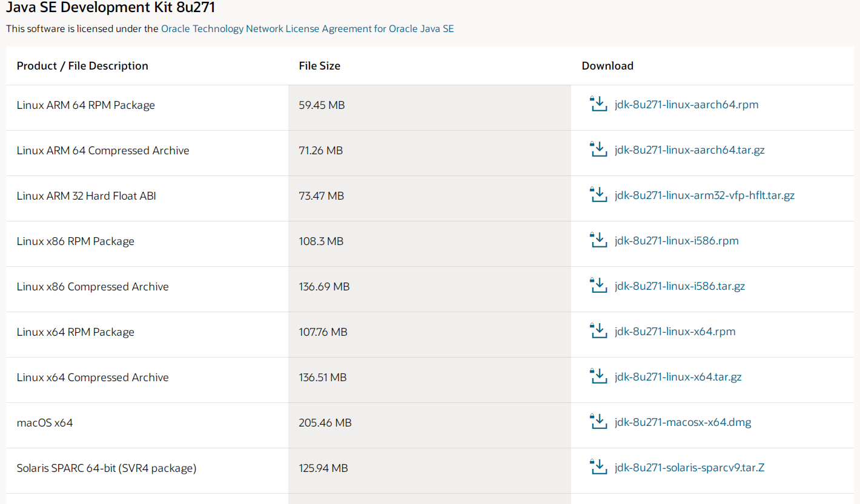The image size is (860, 504).
Task: Click download icon for jdk-8u271-linux-aarch64.rpm
Action: (x=598, y=104)
